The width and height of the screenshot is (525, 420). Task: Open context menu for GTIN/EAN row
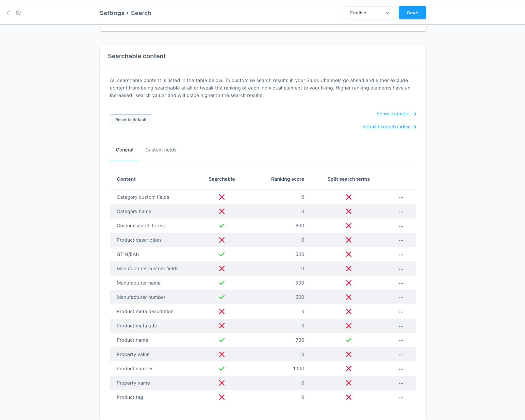(401, 254)
